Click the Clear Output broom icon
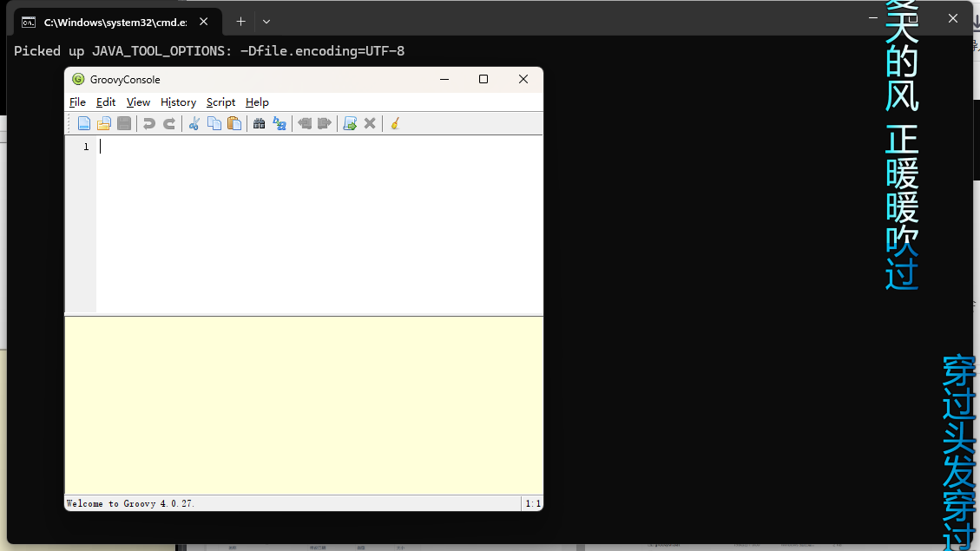 [395, 124]
